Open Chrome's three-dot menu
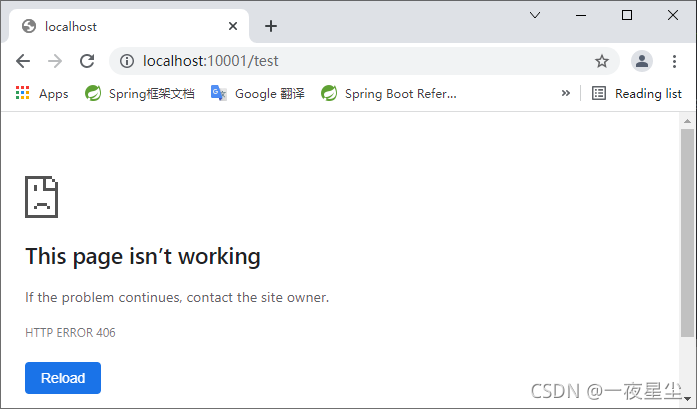Image resolution: width=697 pixels, height=409 pixels. [674, 61]
